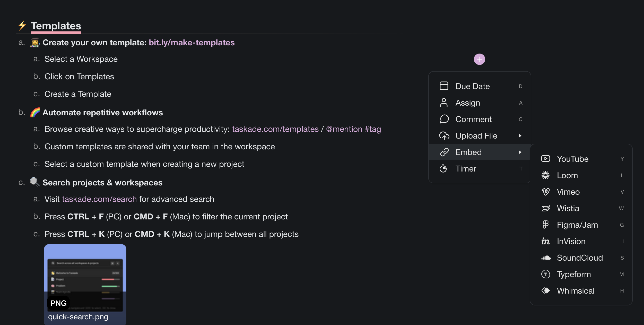Click the Loom embed icon
Viewport: 644px width, 325px height.
click(x=545, y=175)
